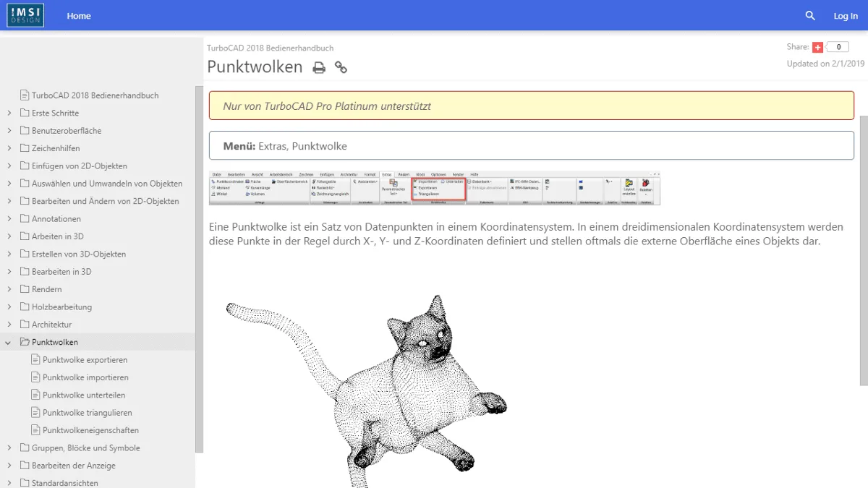This screenshot has width=868, height=488.
Task: Click the share count box
Action: [838, 47]
